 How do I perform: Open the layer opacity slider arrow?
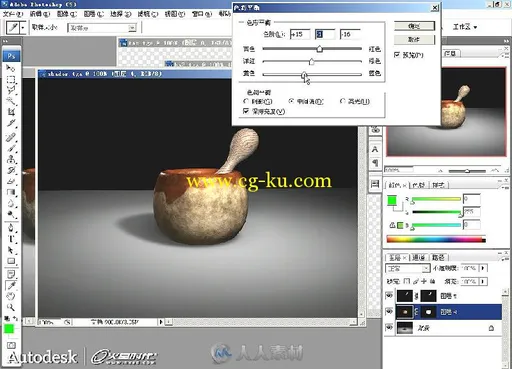483,268
